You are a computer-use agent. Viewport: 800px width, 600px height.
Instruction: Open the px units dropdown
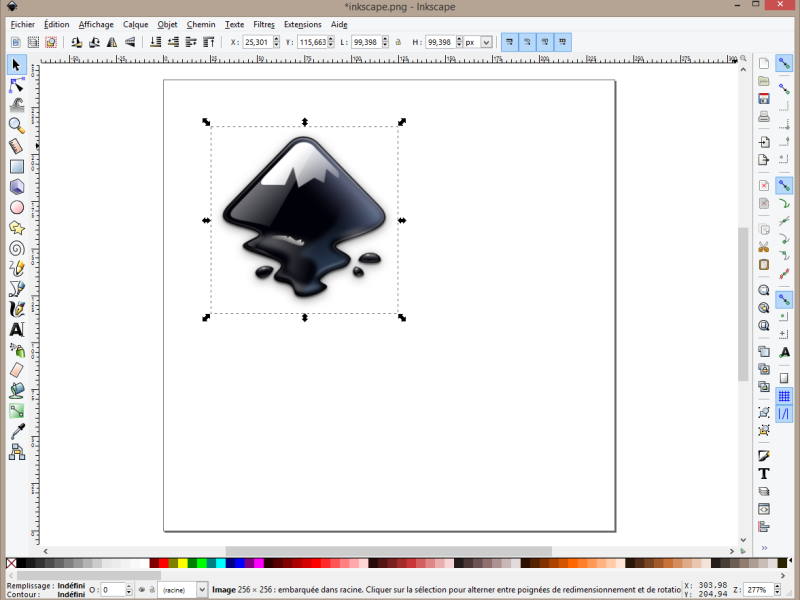tap(486, 42)
